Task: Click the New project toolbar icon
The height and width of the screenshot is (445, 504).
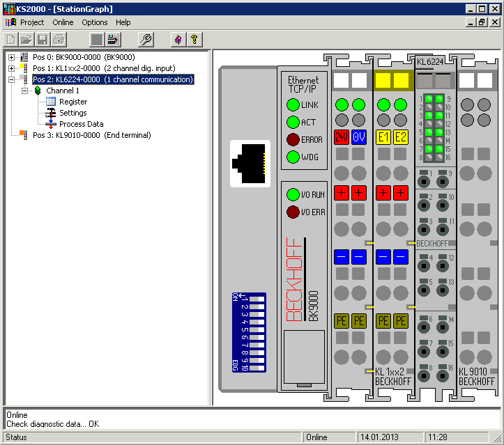Action: (x=10, y=40)
